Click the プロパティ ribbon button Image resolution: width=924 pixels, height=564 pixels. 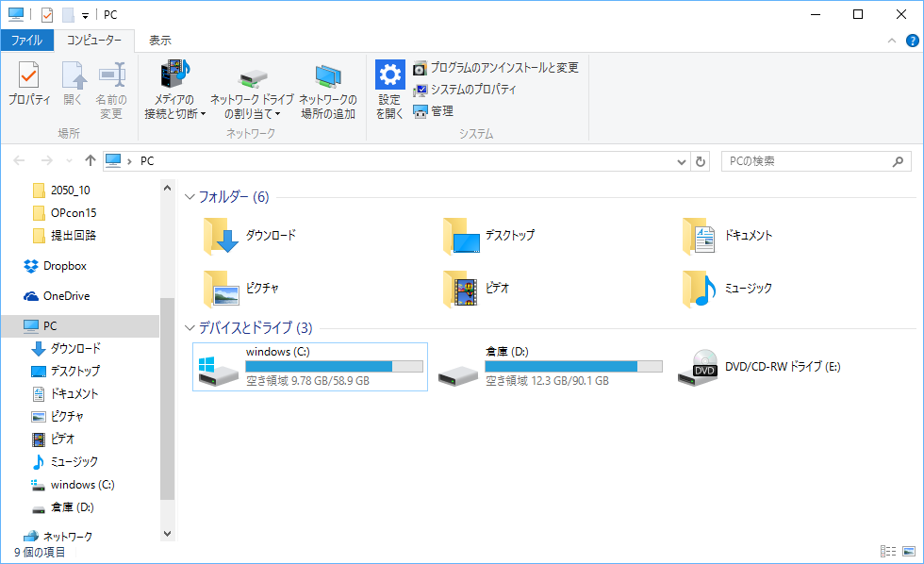pyautogui.click(x=29, y=84)
